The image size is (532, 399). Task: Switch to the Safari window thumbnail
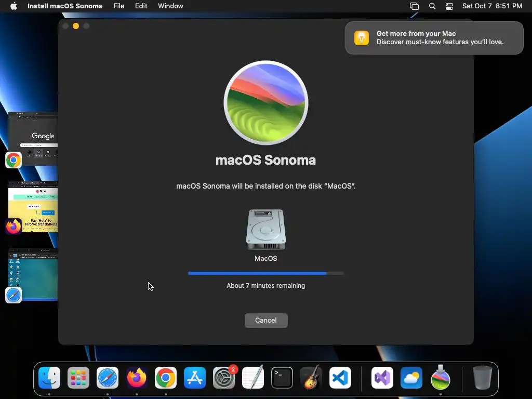[33, 274]
